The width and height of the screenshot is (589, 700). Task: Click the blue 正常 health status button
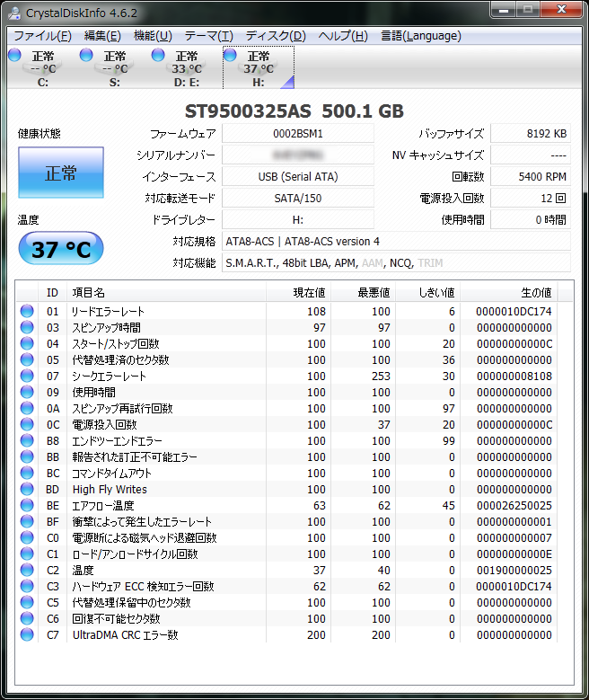click(x=61, y=173)
